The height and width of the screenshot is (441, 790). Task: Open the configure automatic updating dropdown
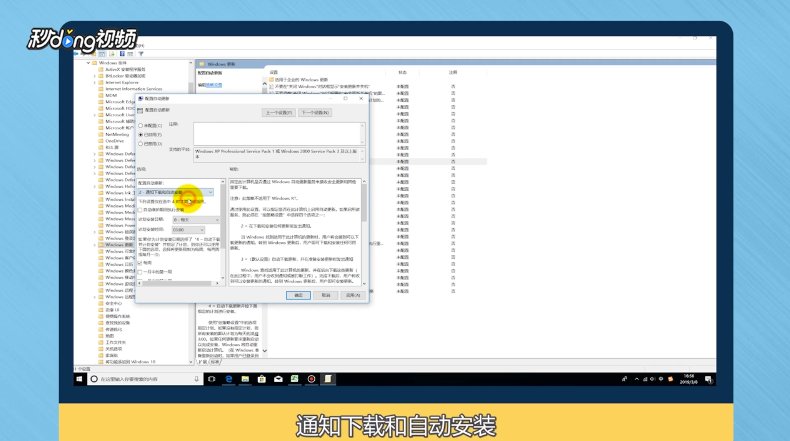(x=175, y=192)
